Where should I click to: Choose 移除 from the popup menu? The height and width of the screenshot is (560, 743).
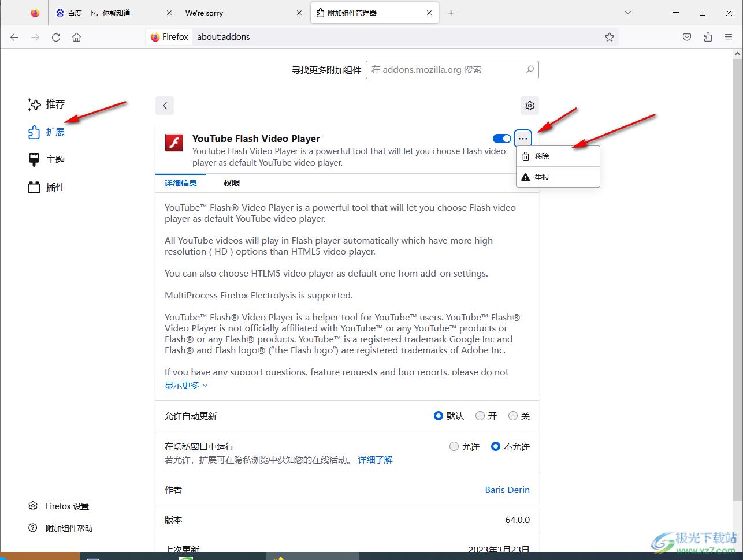[558, 156]
